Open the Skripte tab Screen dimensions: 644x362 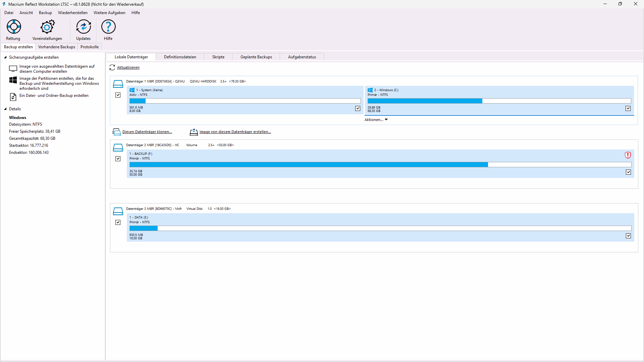(x=218, y=57)
